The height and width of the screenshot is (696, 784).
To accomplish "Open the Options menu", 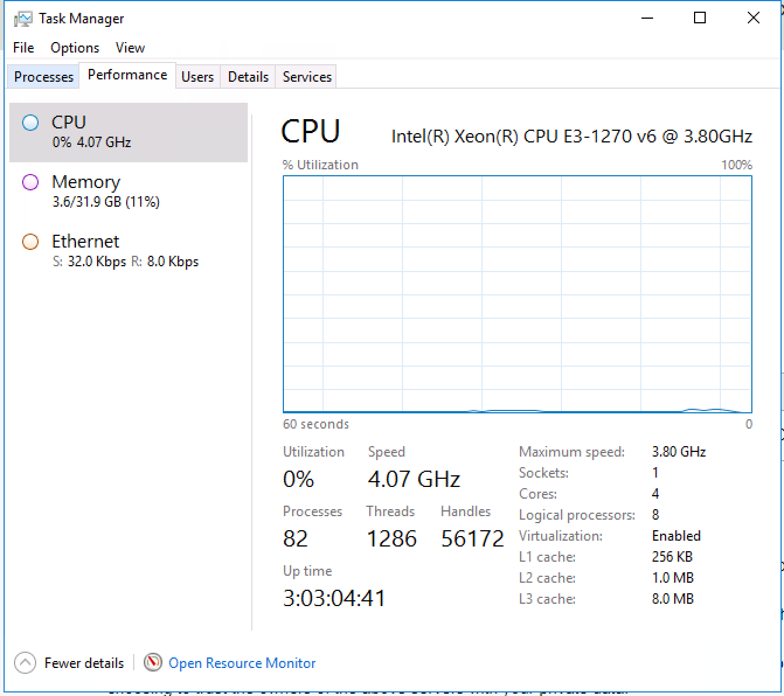I will pyautogui.click(x=75, y=48).
